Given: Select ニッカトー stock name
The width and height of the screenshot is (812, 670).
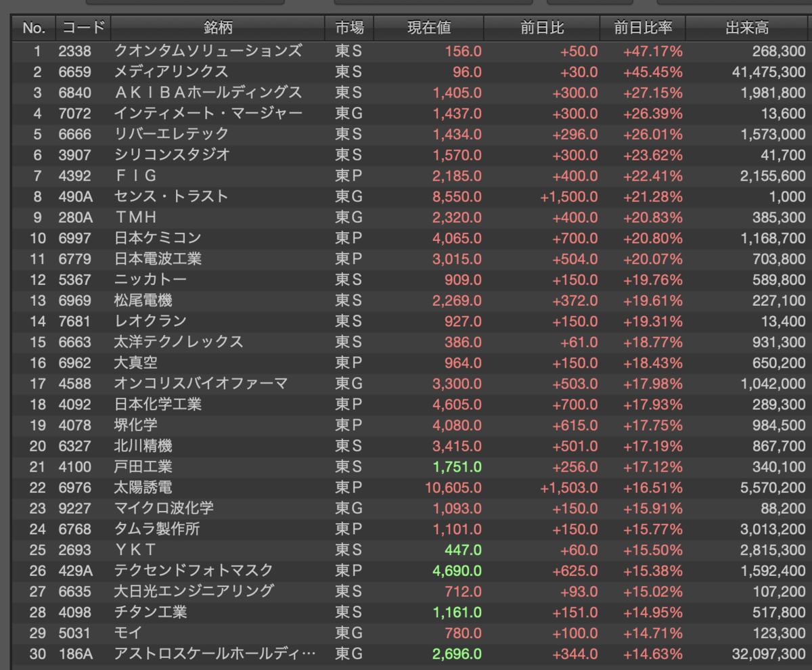Looking at the screenshot, I should 150,280.
